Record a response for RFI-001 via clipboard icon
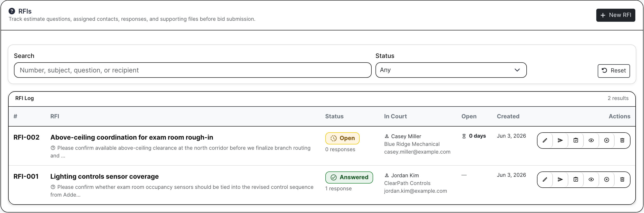Viewport: 644px width, 213px height. click(x=576, y=180)
